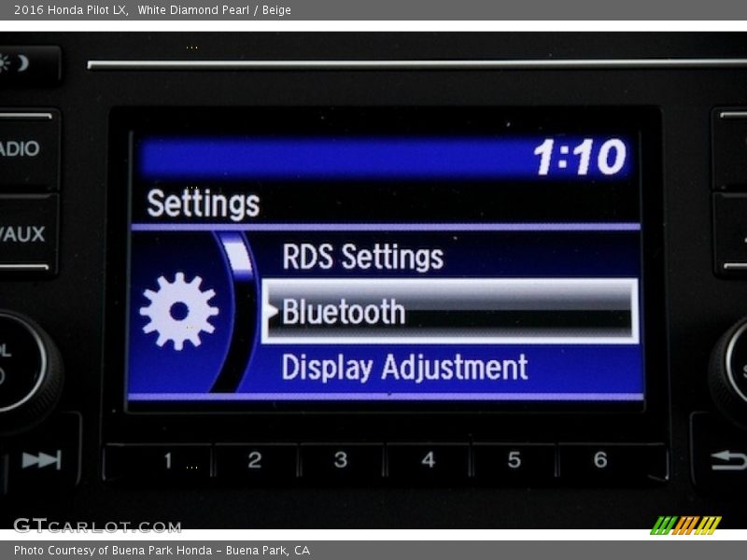Choose Display Adjustment option
Screen dimensions: 747x560
click(404, 367)
